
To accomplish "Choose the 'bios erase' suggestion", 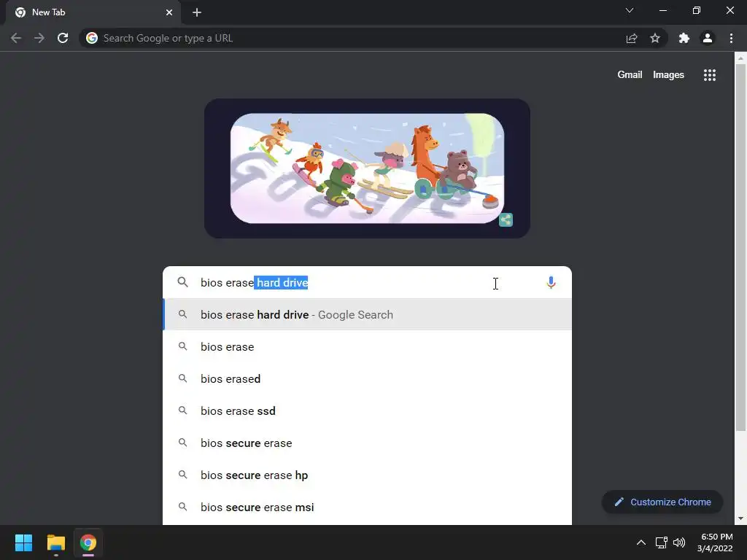I will click(x=368, y=346).
